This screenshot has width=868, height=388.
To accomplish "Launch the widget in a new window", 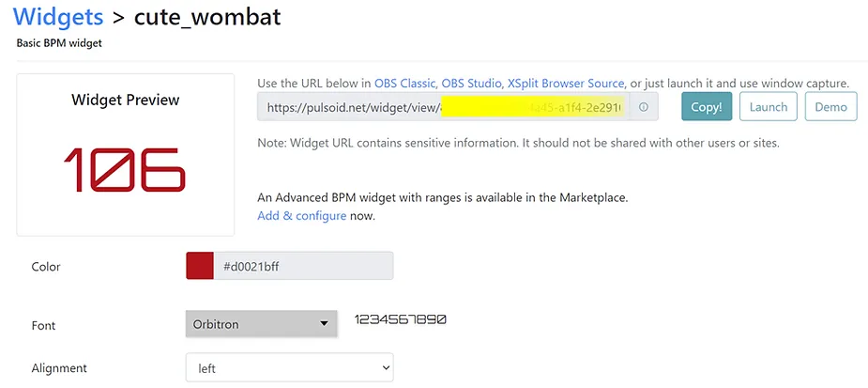I will point(768,107).
